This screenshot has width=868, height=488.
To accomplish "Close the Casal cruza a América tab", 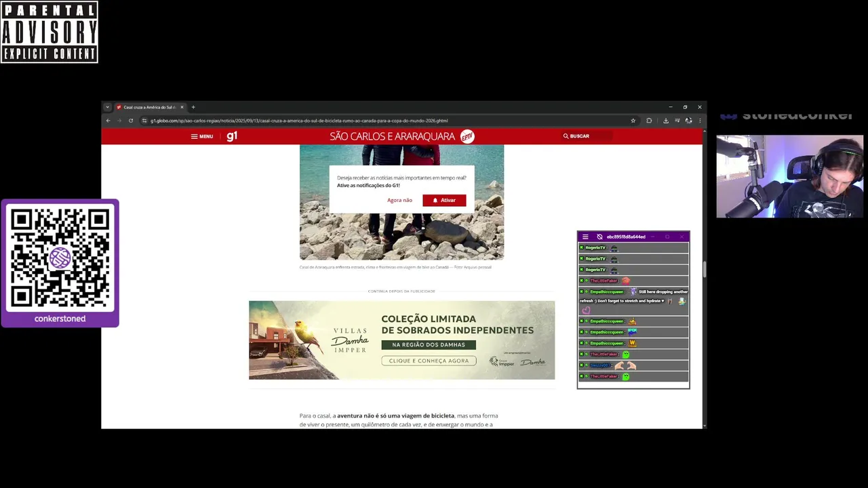I will [x=182, y=107].
